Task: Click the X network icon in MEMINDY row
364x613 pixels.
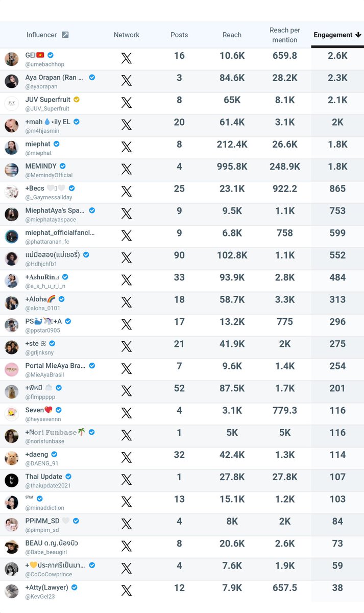Action: 127,169
